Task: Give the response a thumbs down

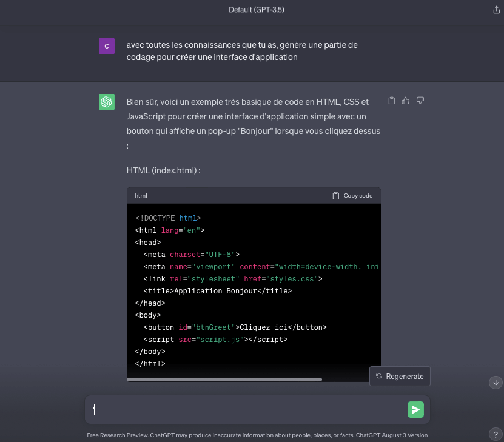Action: click(420, 101)
